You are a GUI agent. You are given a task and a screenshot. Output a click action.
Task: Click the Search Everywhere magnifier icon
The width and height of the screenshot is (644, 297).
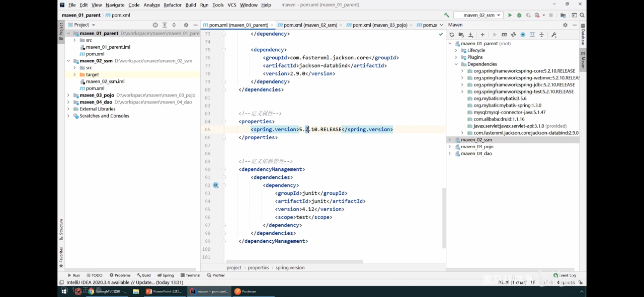[582, 15]
